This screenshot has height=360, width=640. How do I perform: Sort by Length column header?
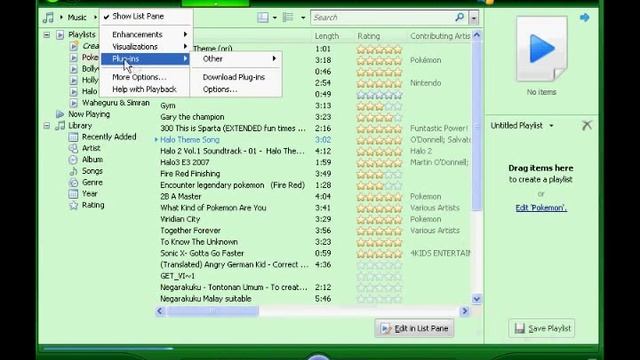(327, 36)
